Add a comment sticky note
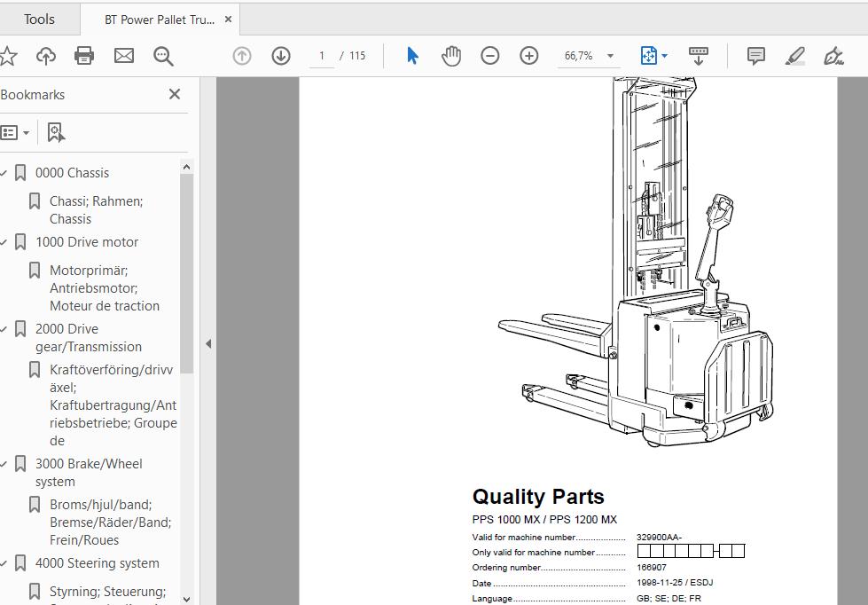Image resolution: width=868 pixels, height=605 pixels. [x=756, y=56]
